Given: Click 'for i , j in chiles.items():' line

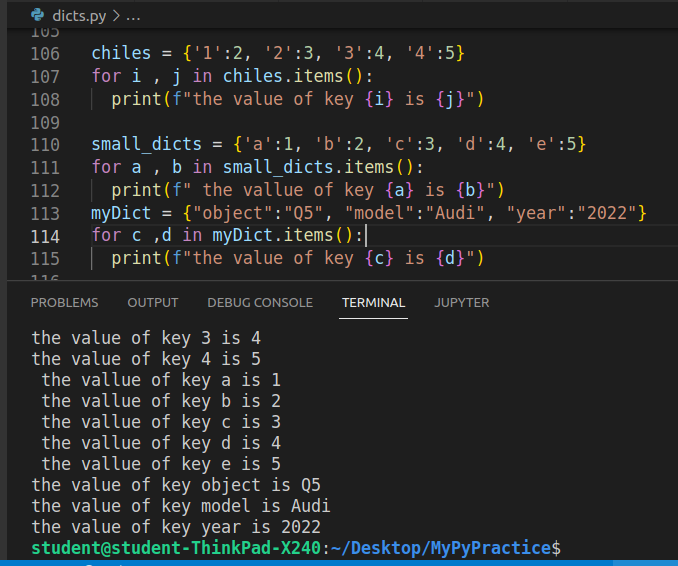Looking at the screenshot, I should (232, 76).
